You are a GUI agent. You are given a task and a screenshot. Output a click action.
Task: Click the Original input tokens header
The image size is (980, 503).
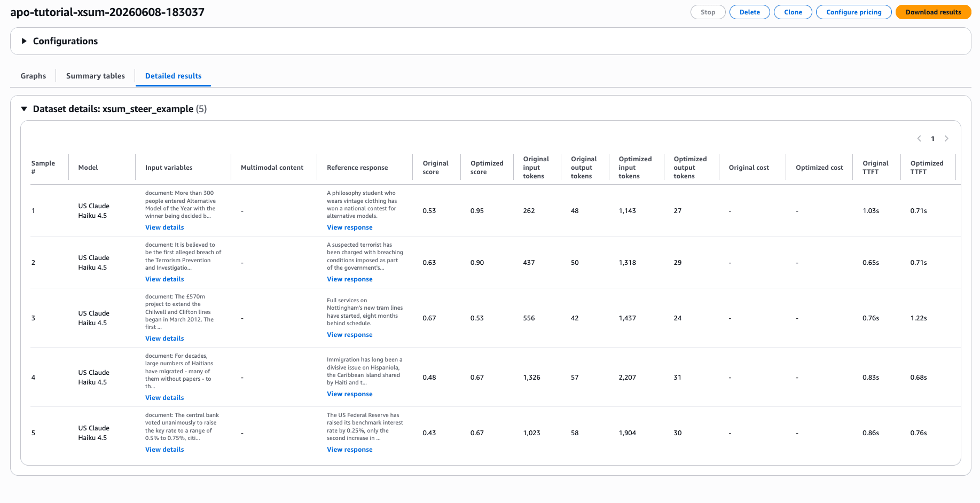point(536,168)
